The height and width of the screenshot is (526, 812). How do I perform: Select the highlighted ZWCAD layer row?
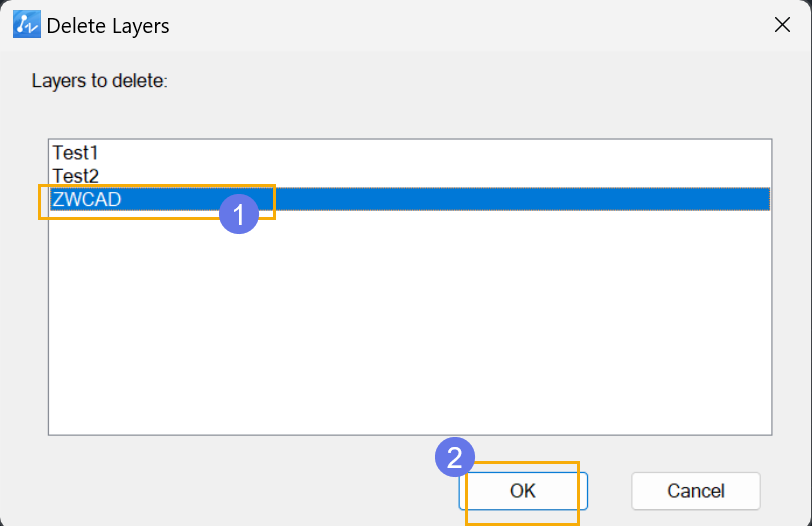[410, 199]
